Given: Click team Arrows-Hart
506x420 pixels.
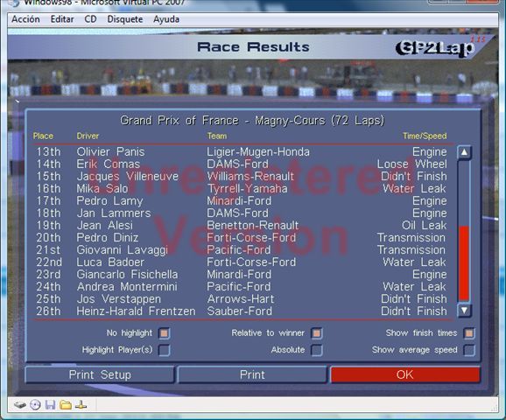Looking at the screenshot, I should [241, 298].
